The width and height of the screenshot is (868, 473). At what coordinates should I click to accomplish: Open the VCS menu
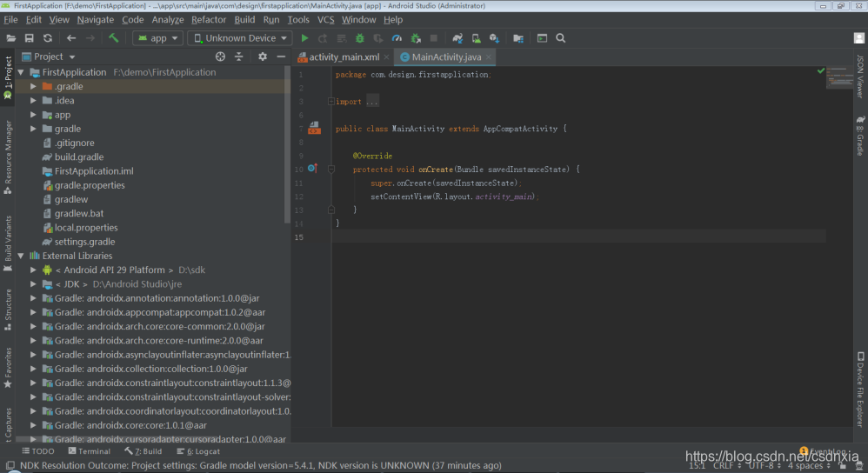325,19
